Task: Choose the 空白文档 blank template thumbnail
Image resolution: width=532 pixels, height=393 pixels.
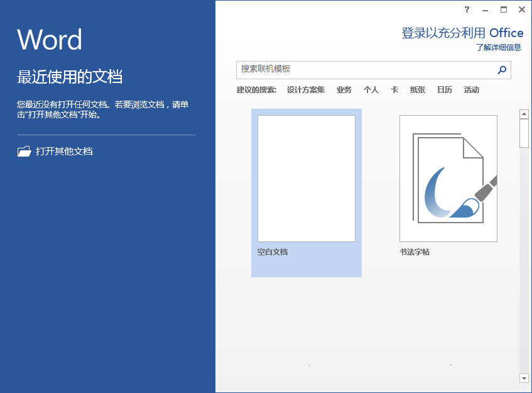Action: click(307, 179)
